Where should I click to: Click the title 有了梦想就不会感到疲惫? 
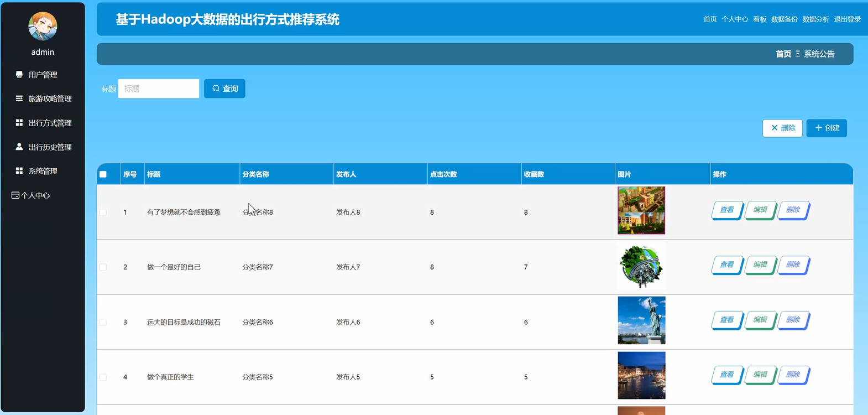[184, 212]
